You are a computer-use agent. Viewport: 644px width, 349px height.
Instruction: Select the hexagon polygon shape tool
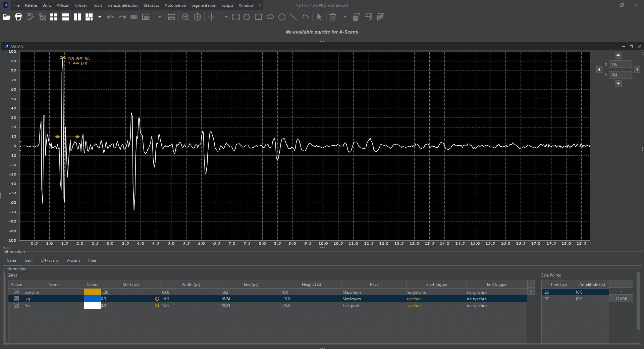pos(247,17)
